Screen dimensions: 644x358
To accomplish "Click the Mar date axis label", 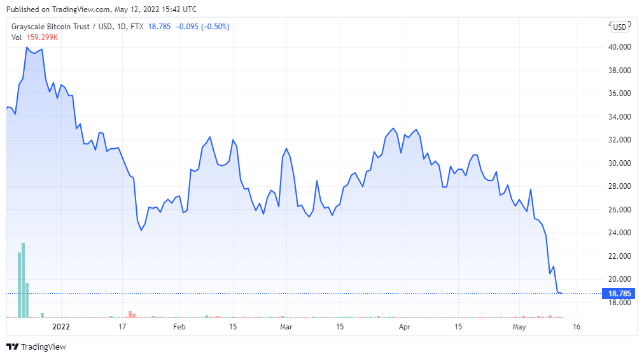I will click(x=286, y=327).
